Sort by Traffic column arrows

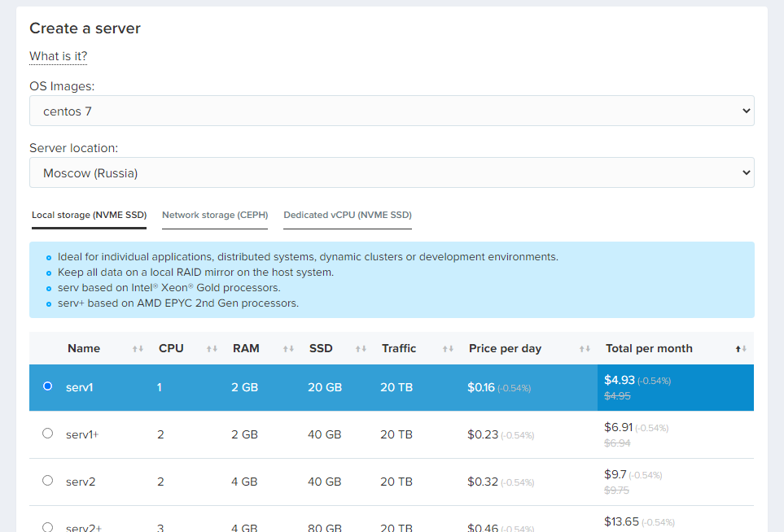448,349
